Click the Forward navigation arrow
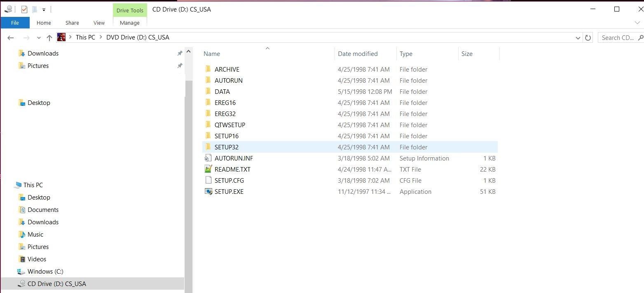The width and height of the screenshot is (644, 293). point(26,37)
